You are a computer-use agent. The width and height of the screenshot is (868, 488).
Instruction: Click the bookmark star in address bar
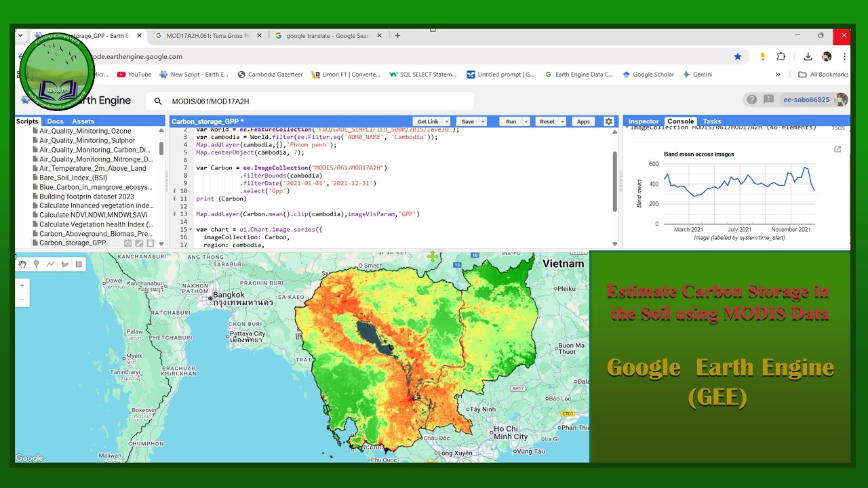[x=738, y=56]
